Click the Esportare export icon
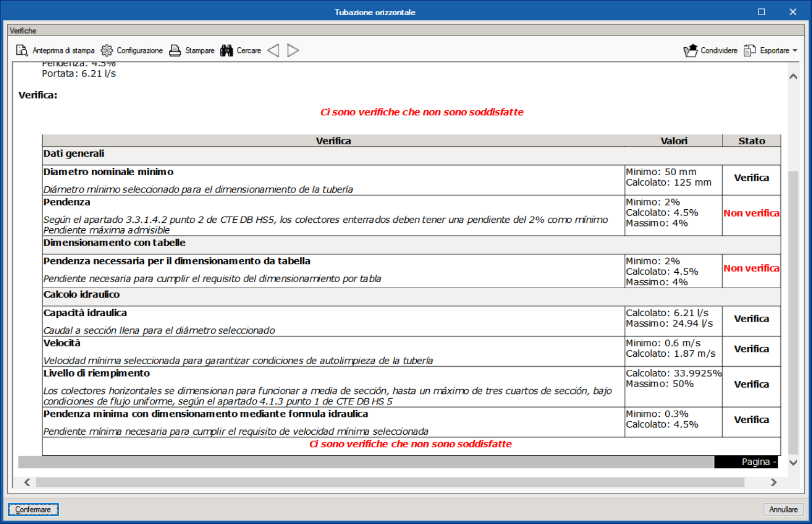This screenshot has height=524, width=812. tap(750, 50)
